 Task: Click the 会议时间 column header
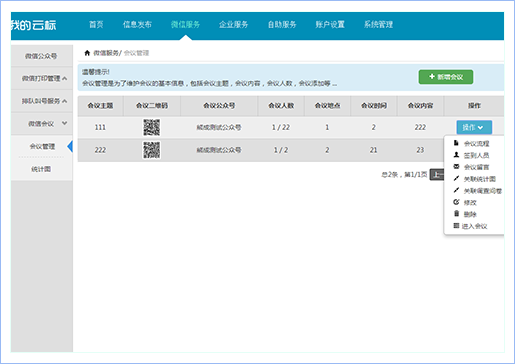click(374, 106)
